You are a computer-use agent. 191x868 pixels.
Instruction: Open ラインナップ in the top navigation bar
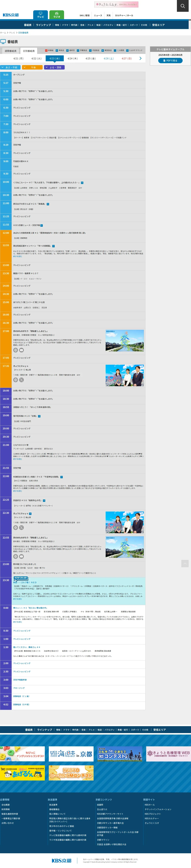click(x=43, y=25)
